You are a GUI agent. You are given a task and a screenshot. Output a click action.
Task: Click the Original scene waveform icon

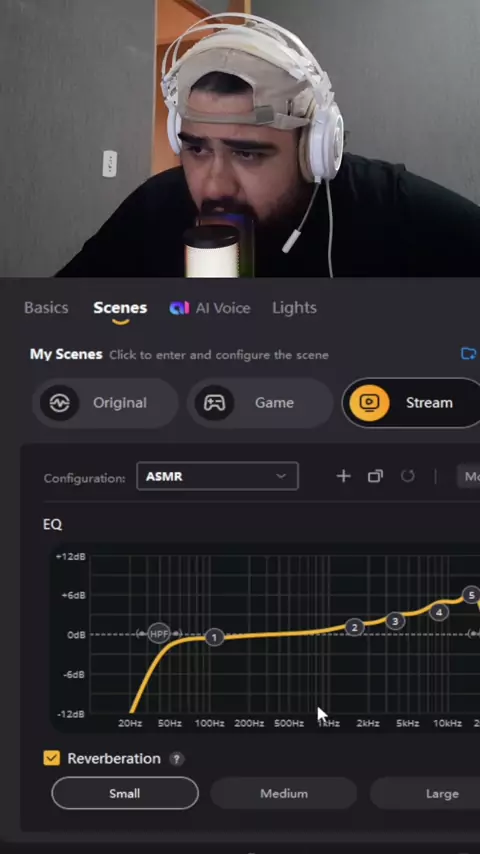[59, 403]
